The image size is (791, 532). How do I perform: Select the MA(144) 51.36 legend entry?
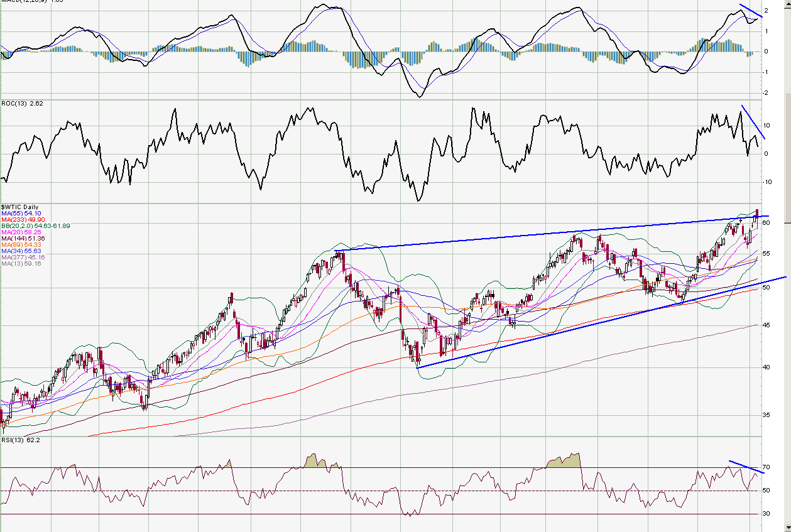23,238
